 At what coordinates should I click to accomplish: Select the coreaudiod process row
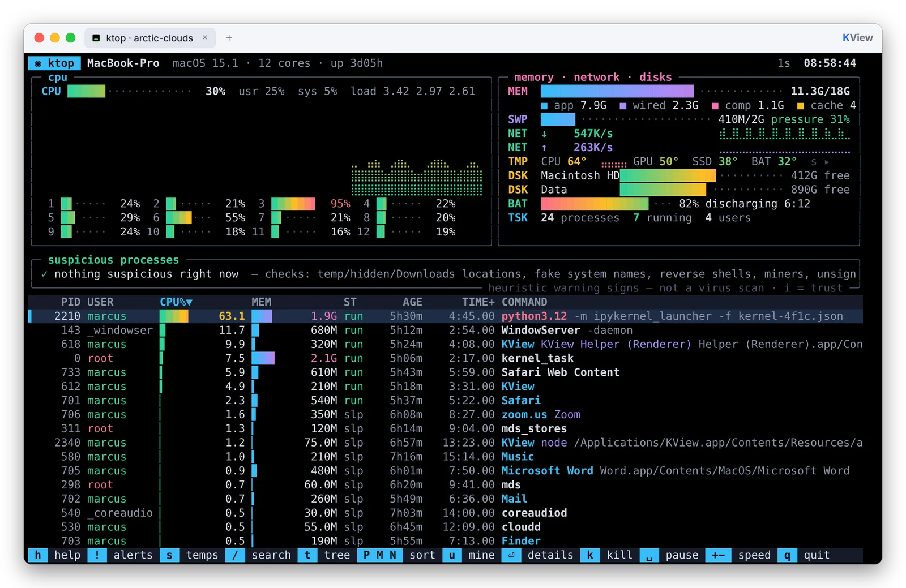coord(446,513)
